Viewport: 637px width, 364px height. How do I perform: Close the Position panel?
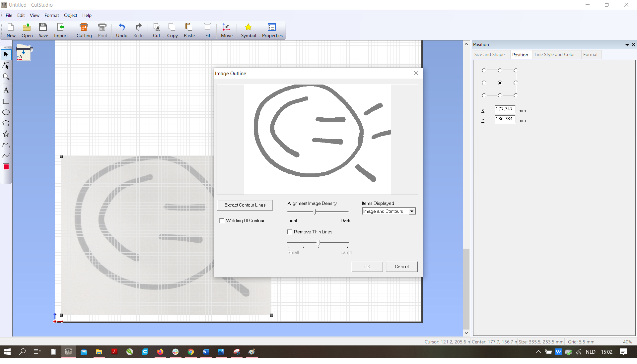pos(633,45)
